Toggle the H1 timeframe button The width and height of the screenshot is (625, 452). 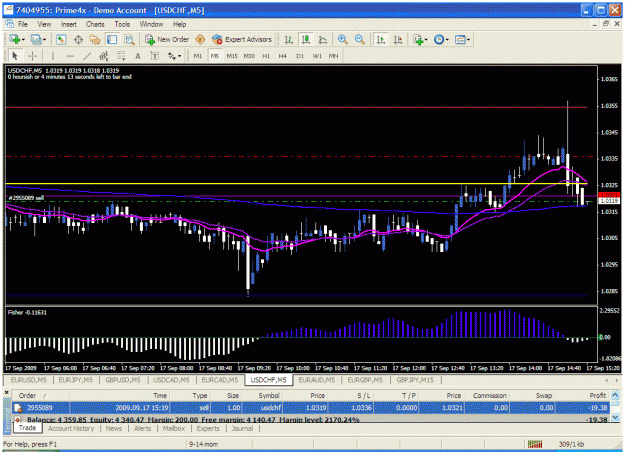click(x=266, y=56)
